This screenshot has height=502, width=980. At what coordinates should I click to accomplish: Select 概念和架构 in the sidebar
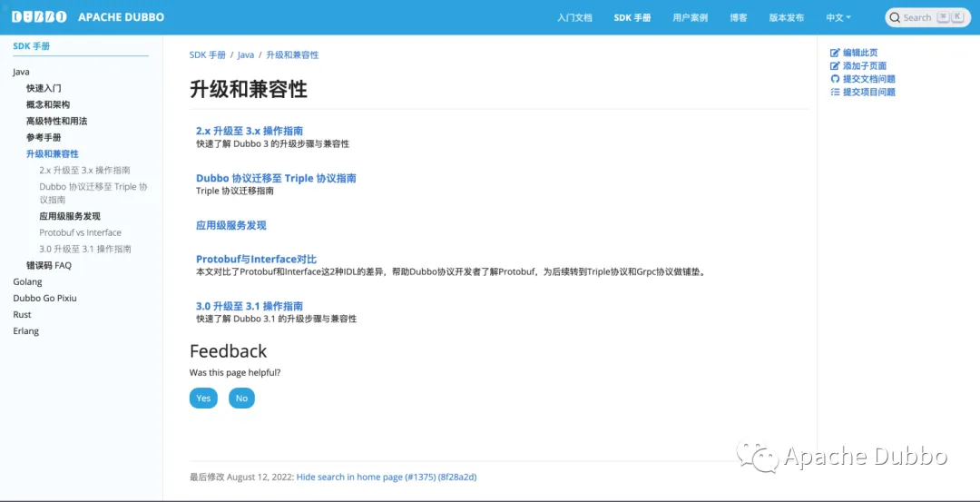tap(48, 104)
